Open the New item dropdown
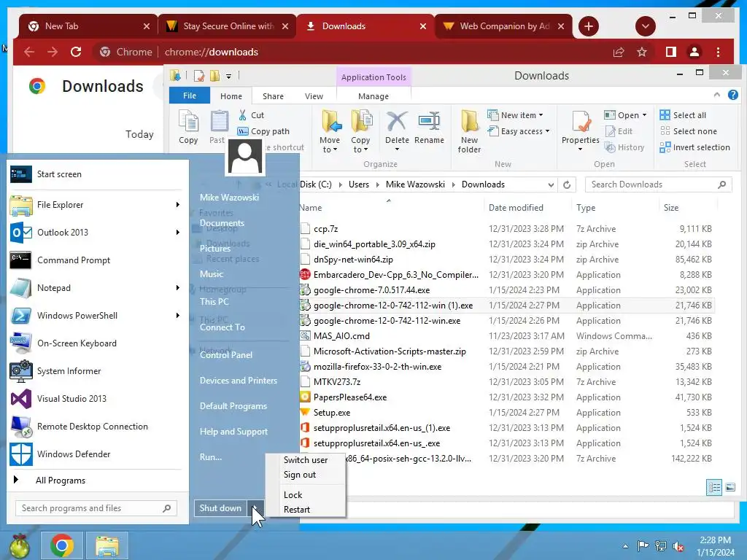The width and height of the screenshot is (747, 560). tap(515, 114)
